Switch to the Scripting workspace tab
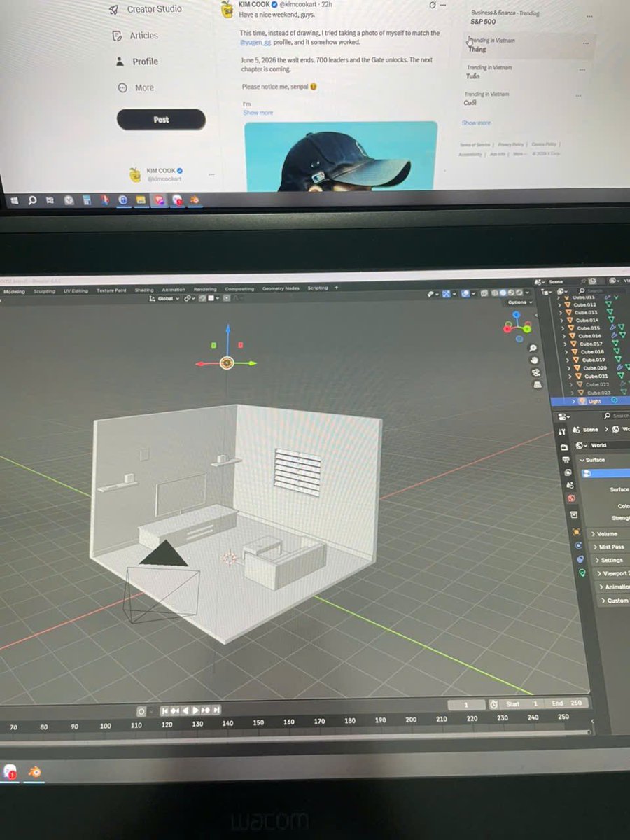 318,288
